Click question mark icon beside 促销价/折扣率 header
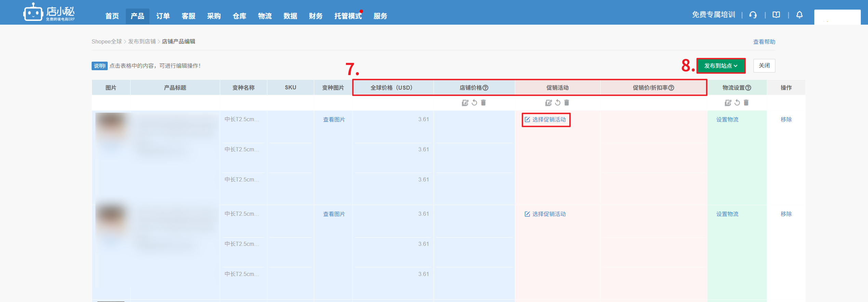 671,88
